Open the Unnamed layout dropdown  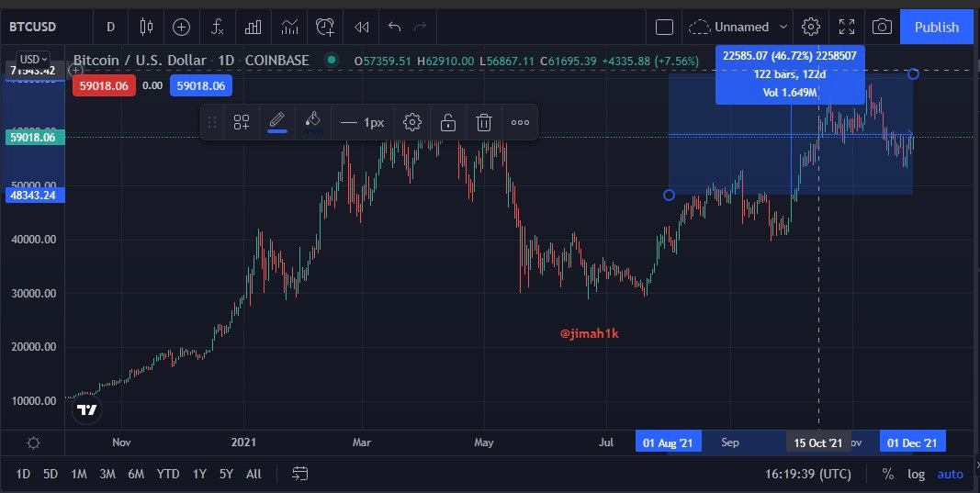tap(738, 27)
